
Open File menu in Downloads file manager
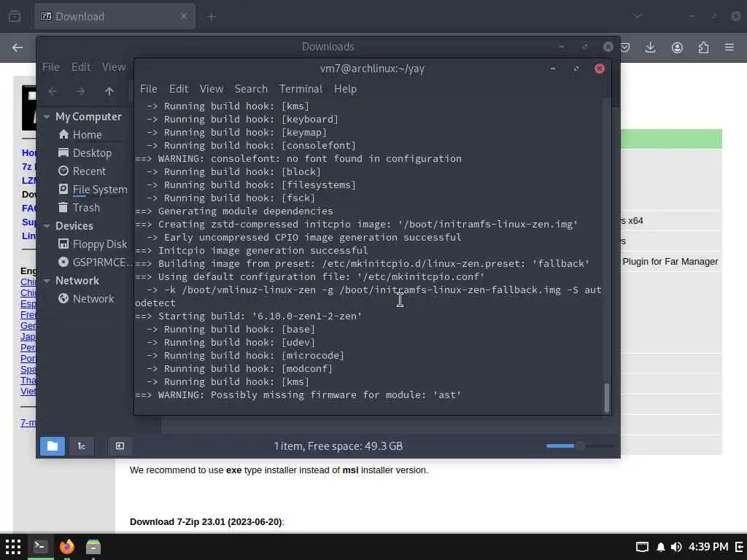pos(51,67)
